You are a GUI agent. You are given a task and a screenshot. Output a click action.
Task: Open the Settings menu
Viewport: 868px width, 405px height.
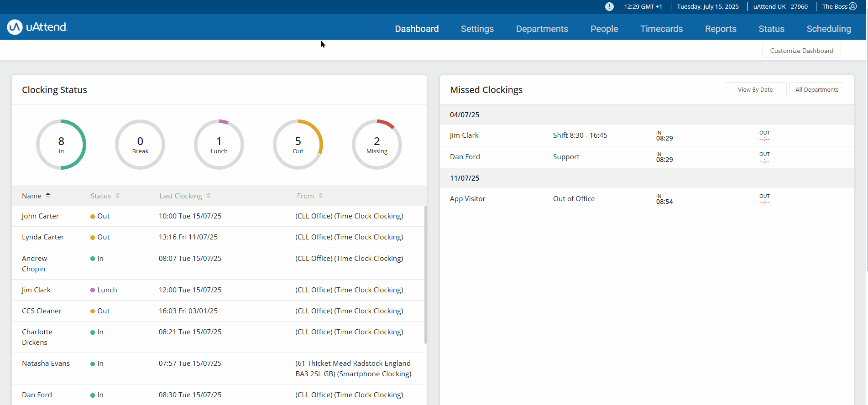477,29
